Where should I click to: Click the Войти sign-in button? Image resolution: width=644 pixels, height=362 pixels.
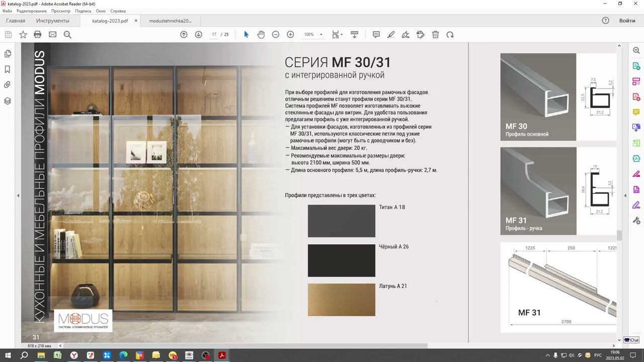pos(627,21)
